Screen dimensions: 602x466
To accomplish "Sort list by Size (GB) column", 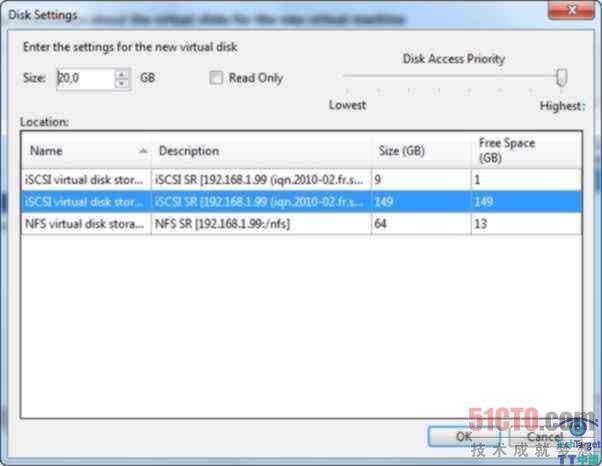I will point(420,151).
